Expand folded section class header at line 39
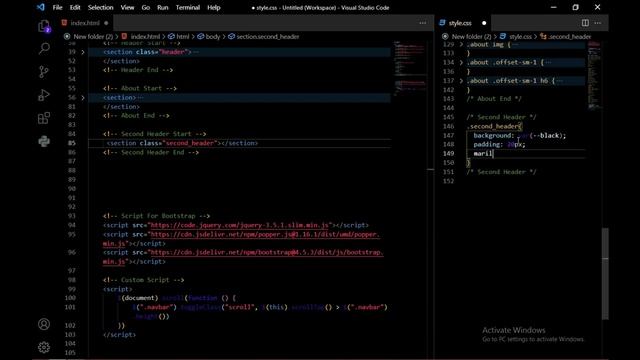Image resolution: width=640 pixels, height=360 pixels. [x=82, y=52]
